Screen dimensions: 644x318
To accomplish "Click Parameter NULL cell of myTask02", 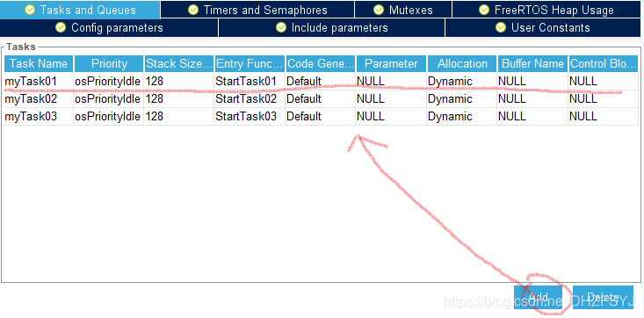I will [x=391, y=99].
